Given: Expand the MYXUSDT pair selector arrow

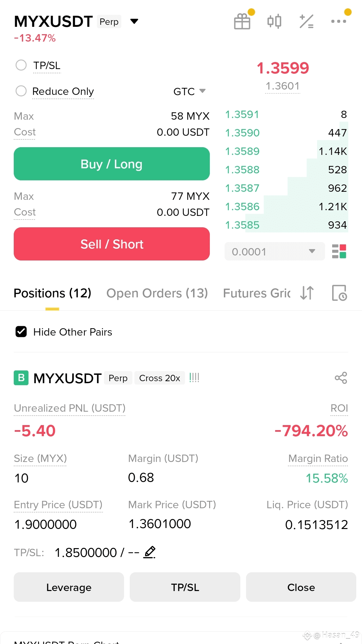Looking at the screenshot, I should 134,21.
